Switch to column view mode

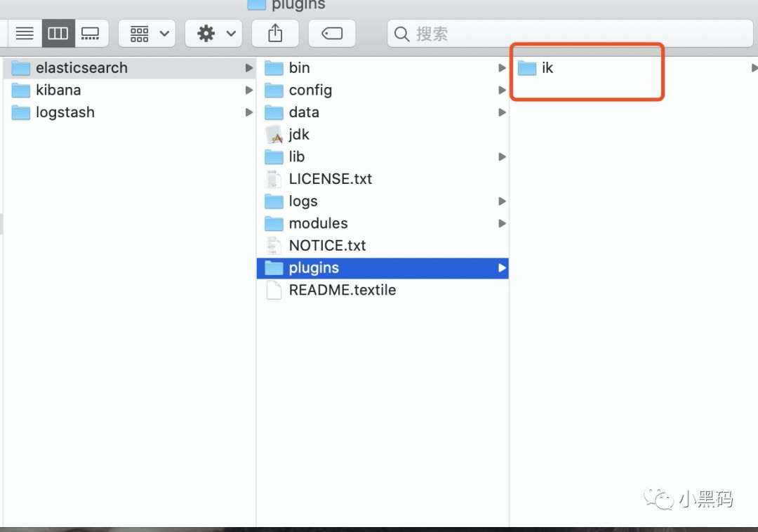click(x=58, y=34)
